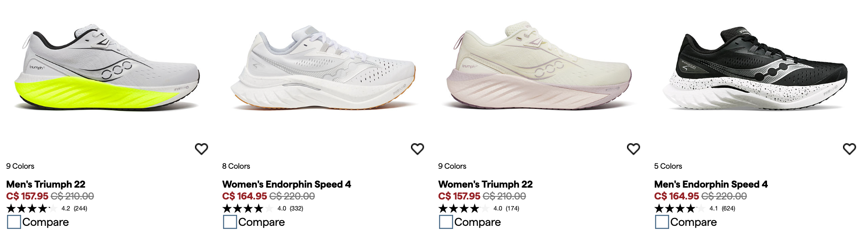Click heart icon for Women's Triumph 22
This screenshot has height=232, width=868.
(x=634, y=149)
